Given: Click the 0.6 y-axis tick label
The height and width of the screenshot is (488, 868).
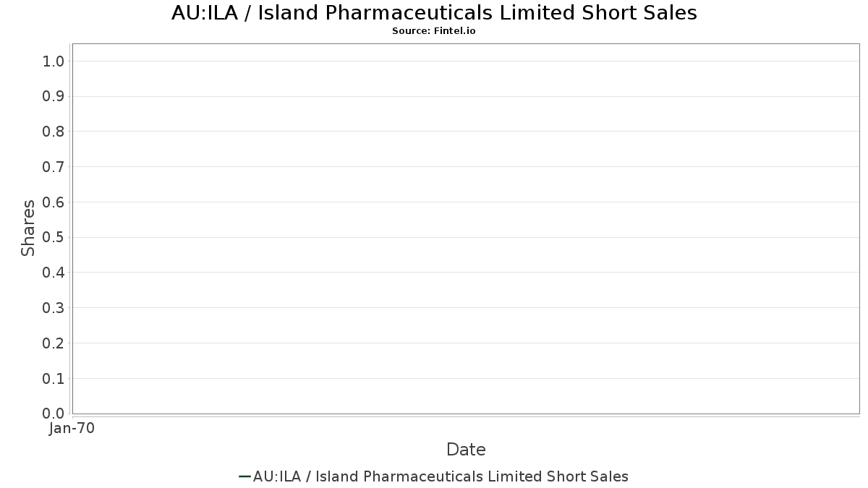Looking at the screenshot, I should coord(54,202).
